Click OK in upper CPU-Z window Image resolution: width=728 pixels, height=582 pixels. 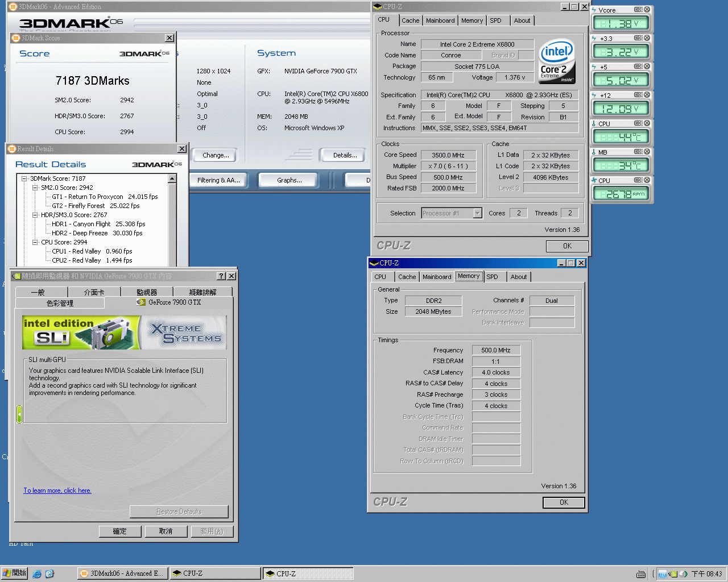pos(567,246)
